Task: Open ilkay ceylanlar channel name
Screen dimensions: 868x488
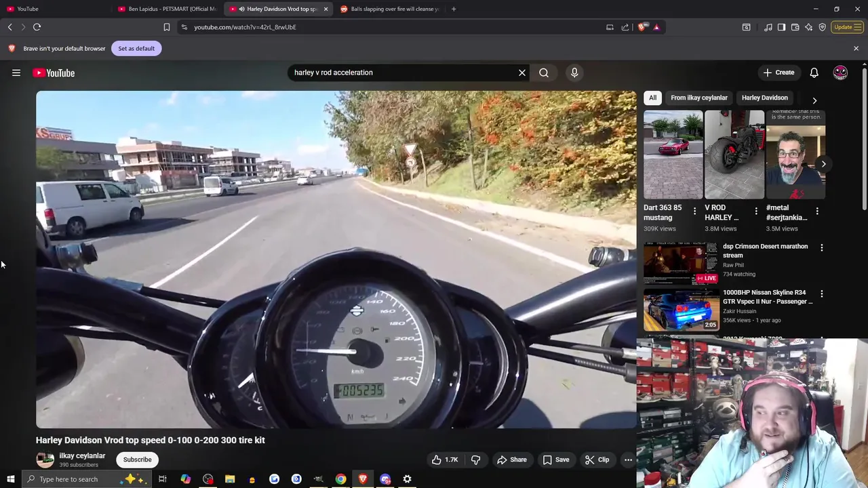Action: point(82,455)
